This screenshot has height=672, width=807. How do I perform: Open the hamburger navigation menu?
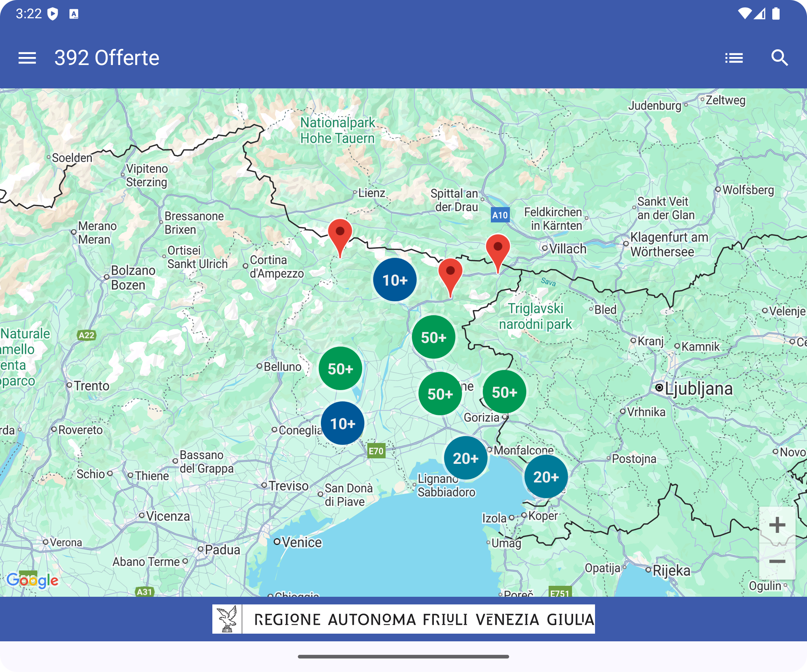tap(27, 58)
